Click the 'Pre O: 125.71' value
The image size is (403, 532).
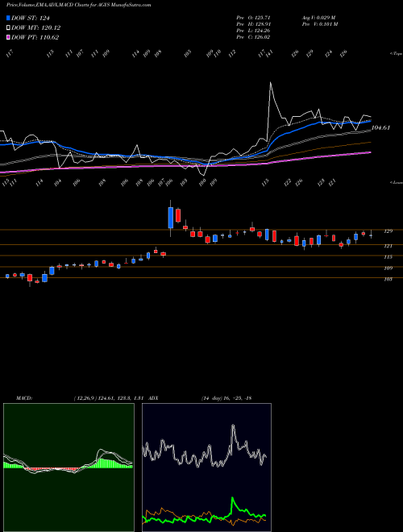[253, 17]
